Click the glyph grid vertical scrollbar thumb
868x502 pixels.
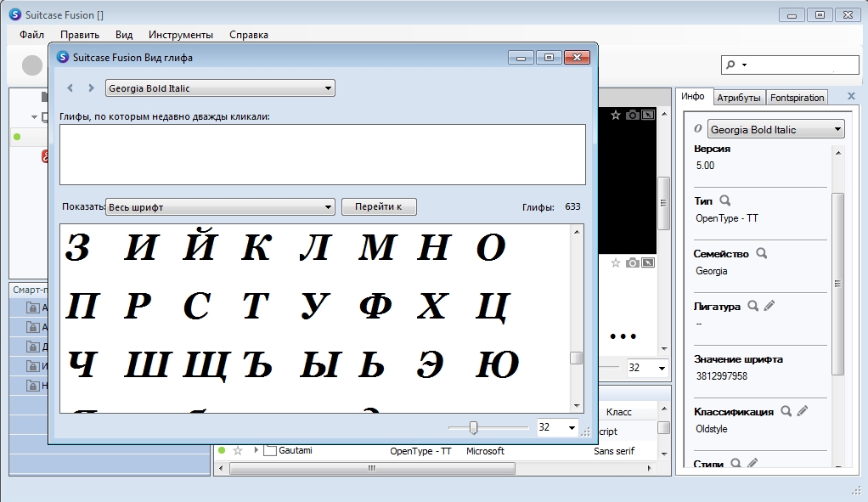coord(577,358)
